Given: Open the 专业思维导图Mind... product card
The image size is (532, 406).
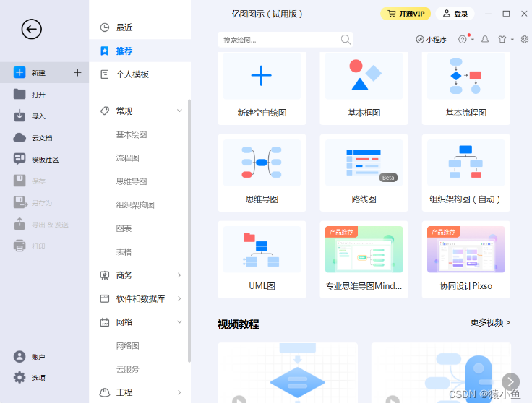Looking at the screenshot, I should coord(364,260).
